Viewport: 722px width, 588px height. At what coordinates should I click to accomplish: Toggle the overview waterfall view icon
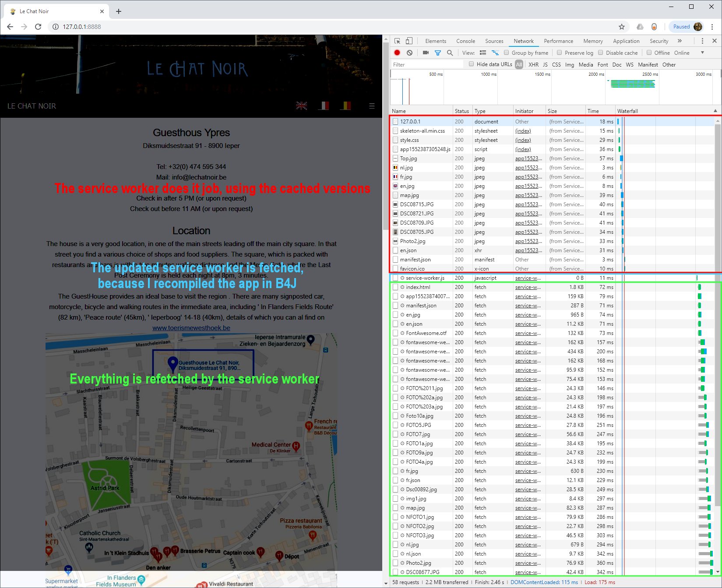click(x=495, y=53)
